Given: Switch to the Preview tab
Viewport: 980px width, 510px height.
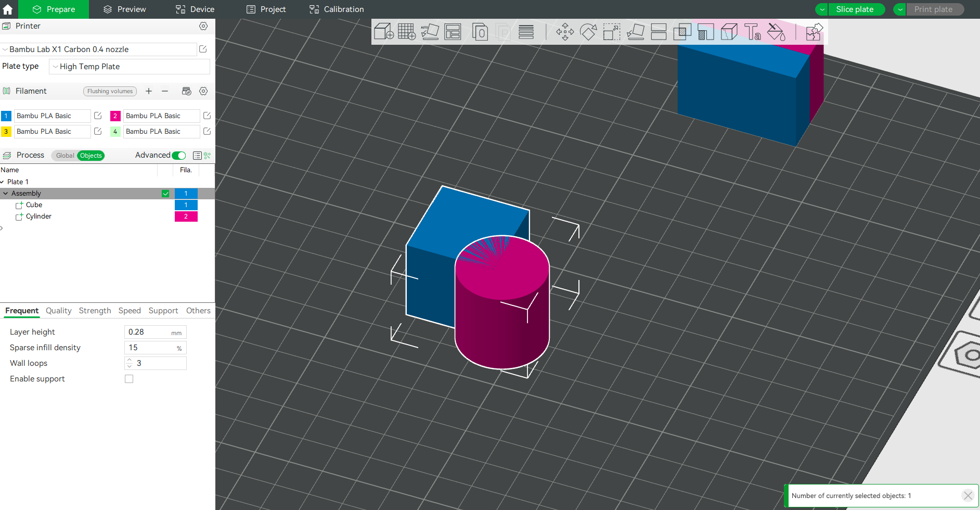Looking at the screenshot, I should pyautogui.click(x=124, y=9).
